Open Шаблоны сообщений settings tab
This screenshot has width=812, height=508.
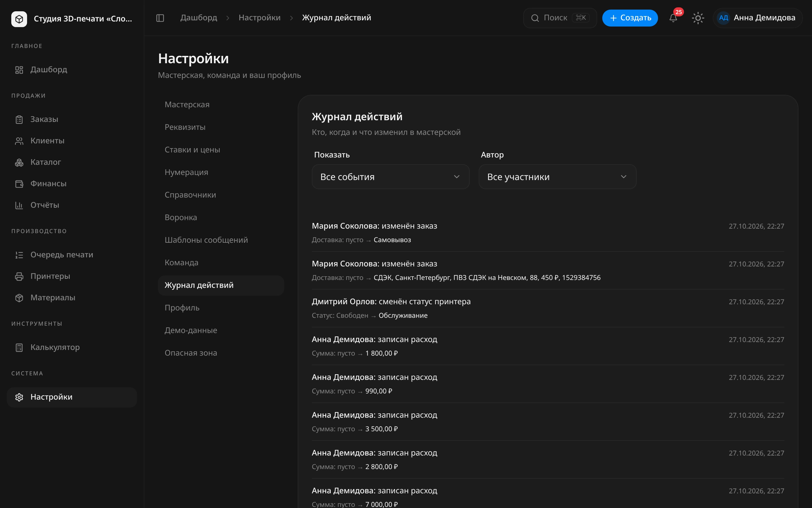(221, 240)
